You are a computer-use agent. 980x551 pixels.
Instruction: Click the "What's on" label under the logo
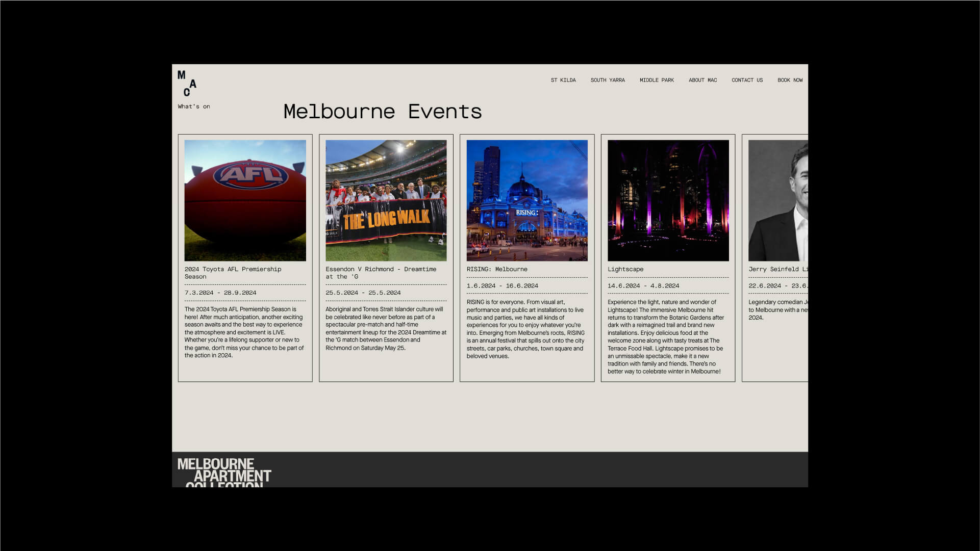click(x=194, y=107)
